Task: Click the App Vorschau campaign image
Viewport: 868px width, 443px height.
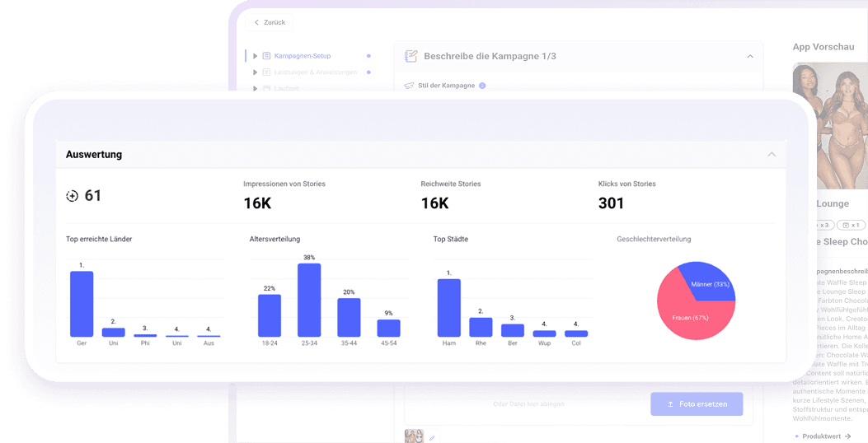Action: pos(830,125)
